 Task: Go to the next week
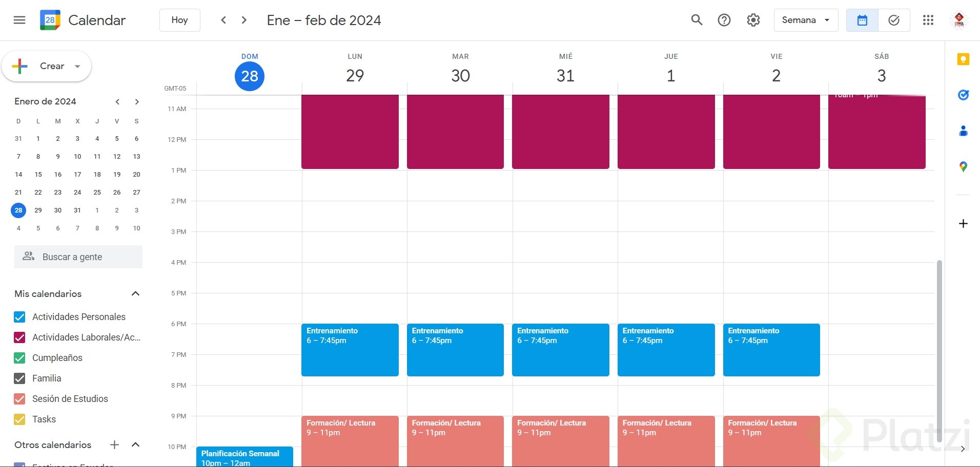244,20
